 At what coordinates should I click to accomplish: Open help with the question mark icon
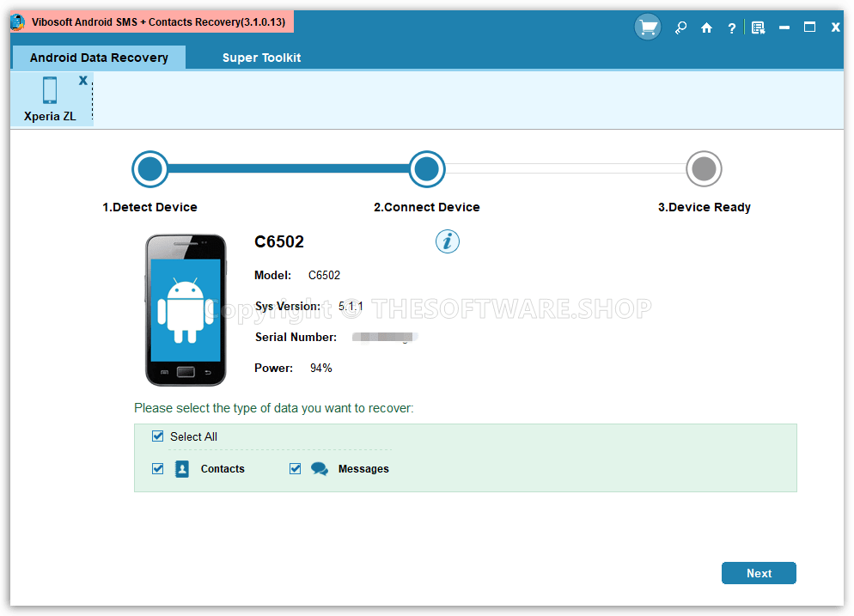[x=731, y=27]
